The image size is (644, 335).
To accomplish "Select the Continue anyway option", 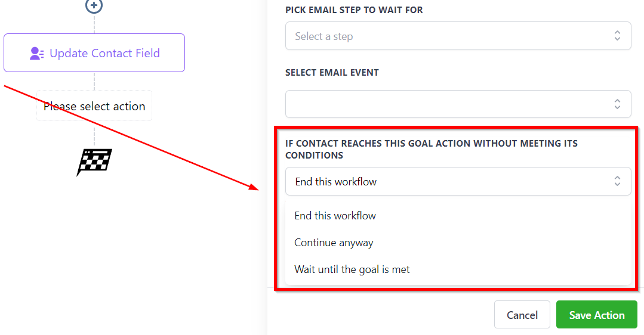I will click(334, 243).
